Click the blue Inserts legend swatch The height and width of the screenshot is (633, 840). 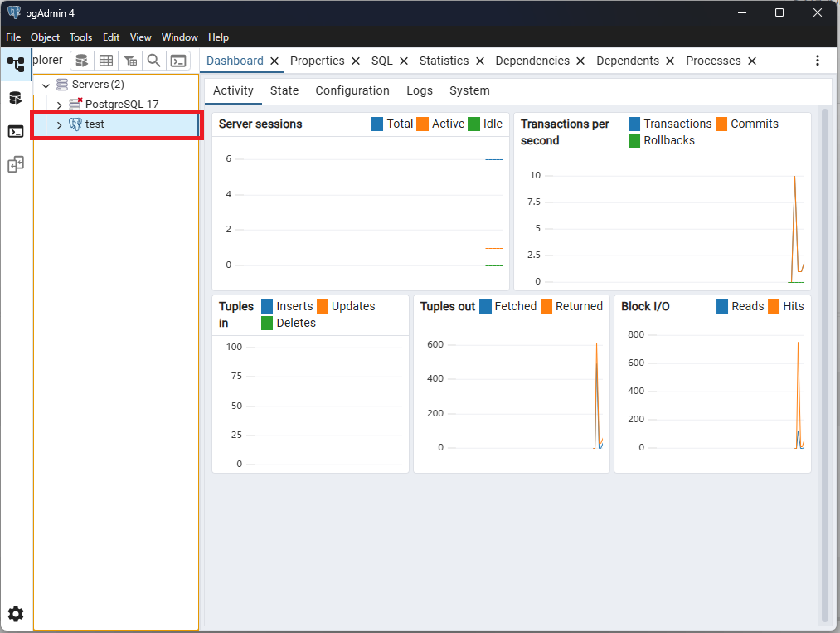[x=267, y=306]
